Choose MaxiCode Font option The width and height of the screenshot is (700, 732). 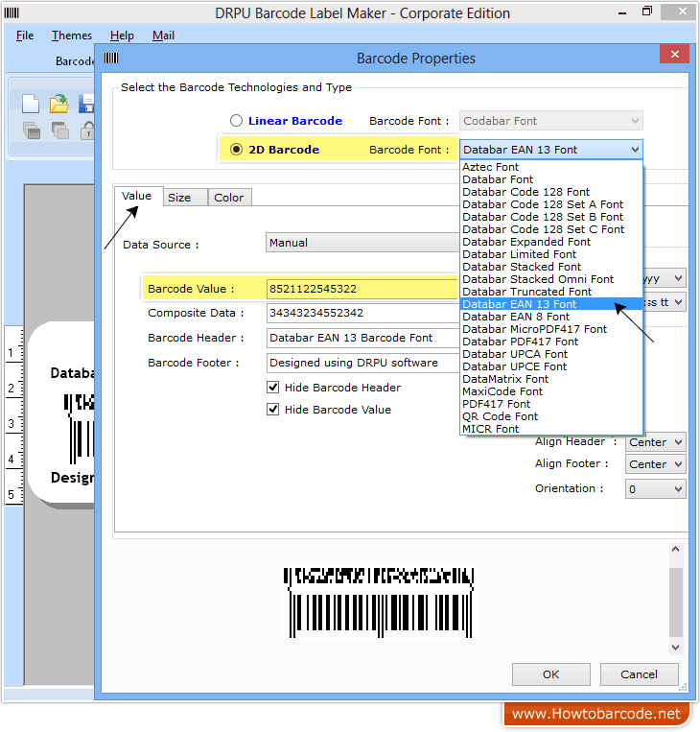551,391
